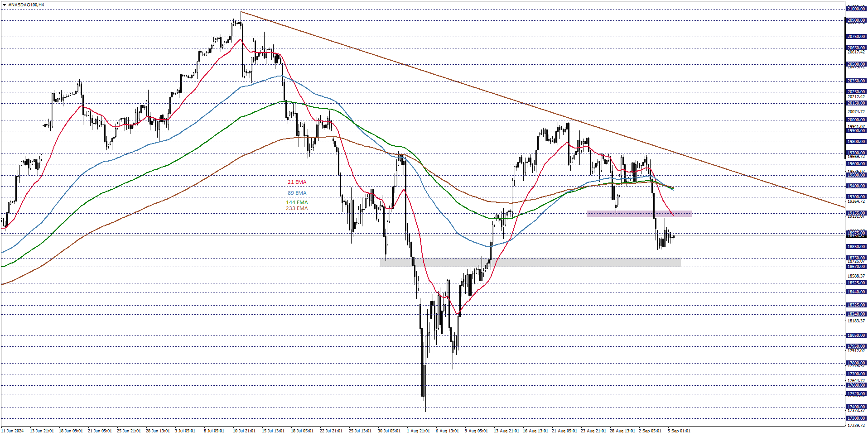Click the 19300.00 price level label
868x436 pixels.
point(856,197)
